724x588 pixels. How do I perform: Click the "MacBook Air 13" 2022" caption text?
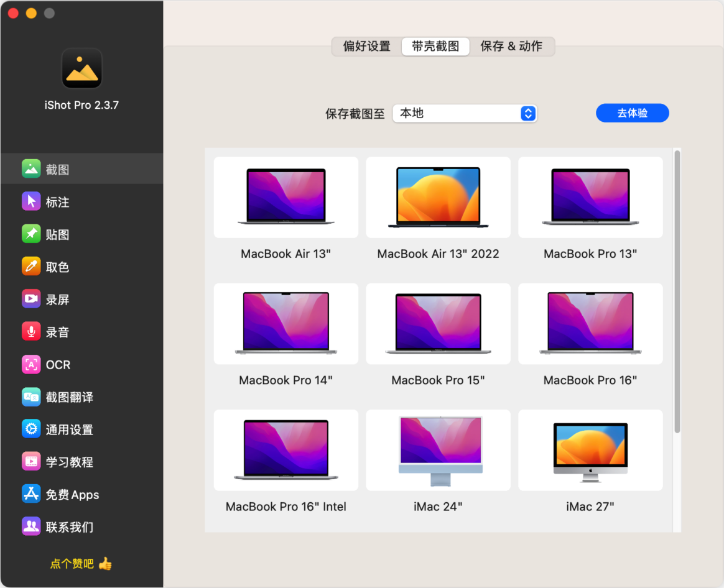438,254
